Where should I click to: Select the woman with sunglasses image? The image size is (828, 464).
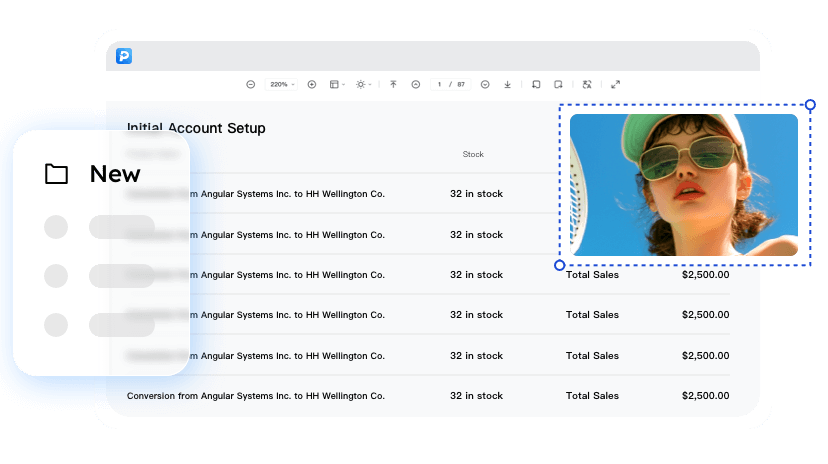(684, 185)
